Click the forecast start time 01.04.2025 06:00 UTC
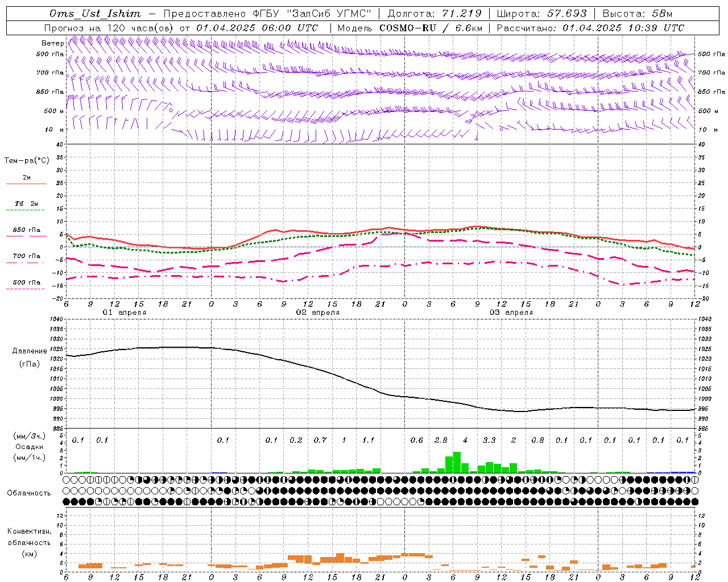 257,28
